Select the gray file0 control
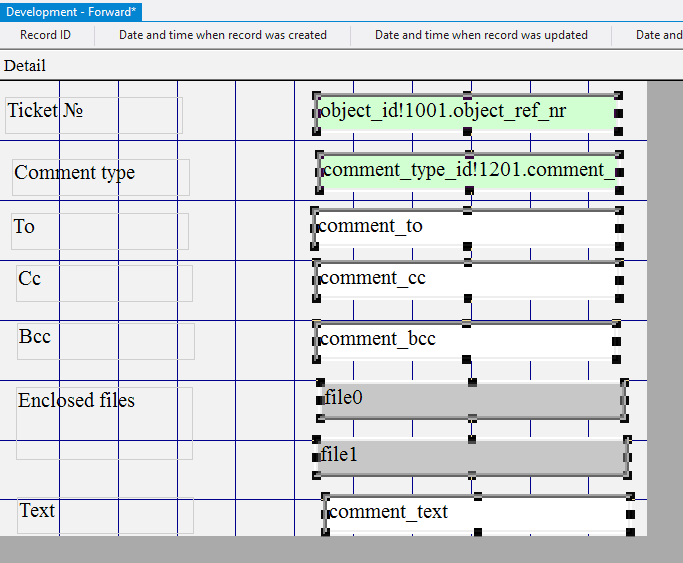This screenshot has height=563, width=683. click(471, 400)
